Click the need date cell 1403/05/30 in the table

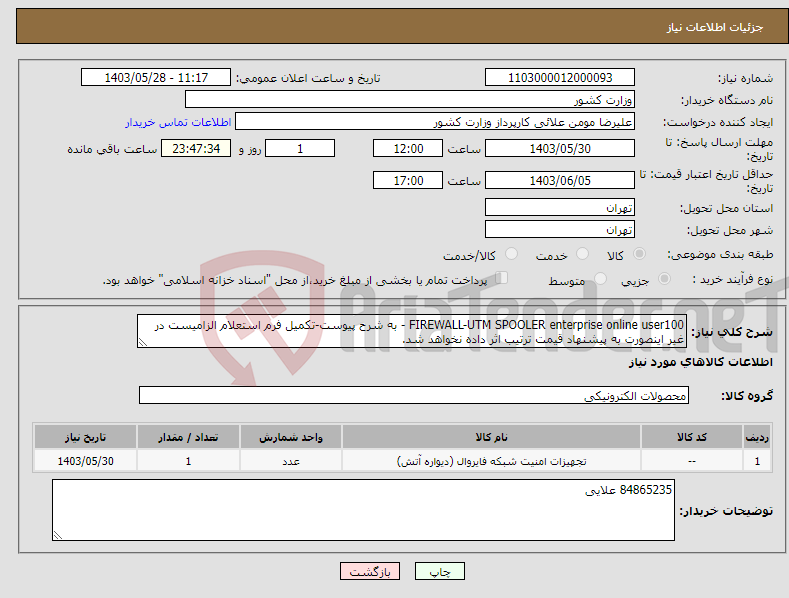point(85,461)
